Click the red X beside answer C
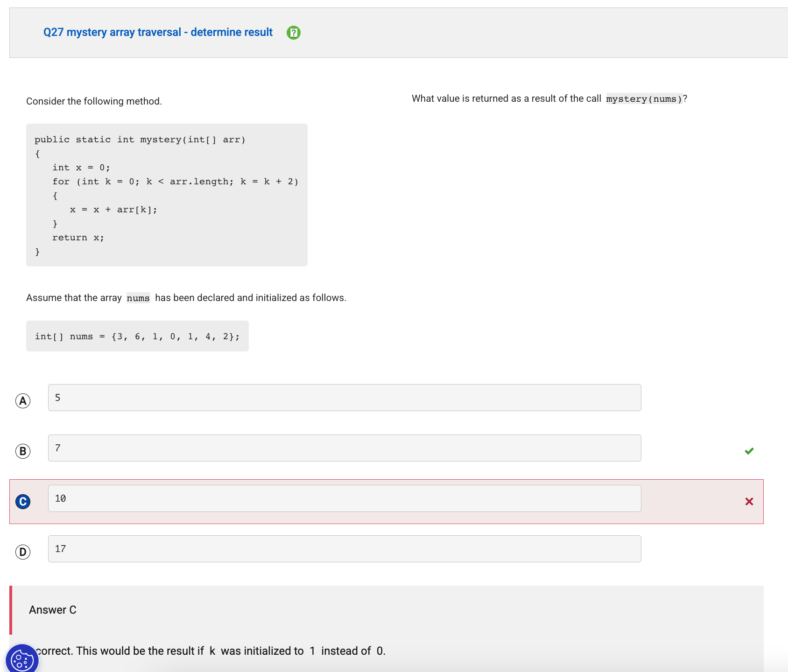The image size is (788, 672). point(749,502)
